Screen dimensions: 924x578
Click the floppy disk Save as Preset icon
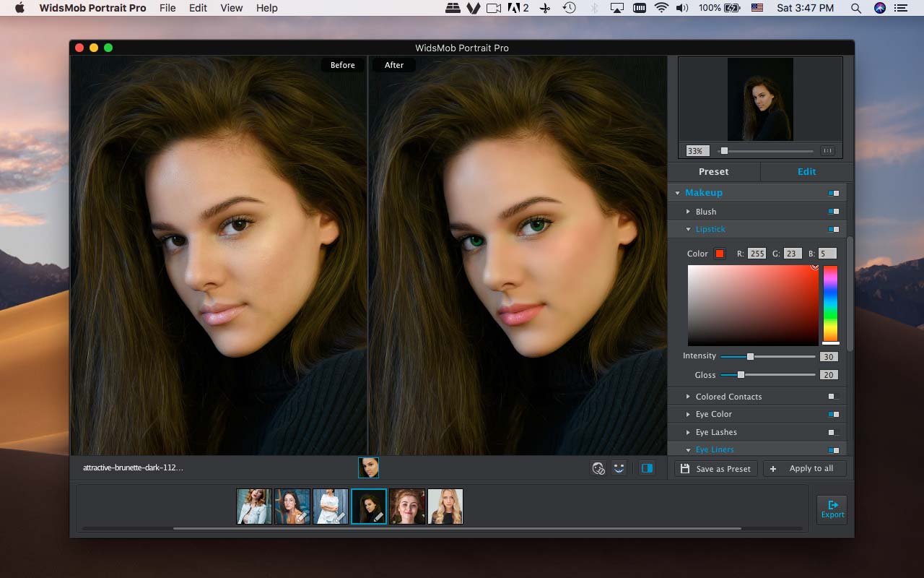(684, 469)
